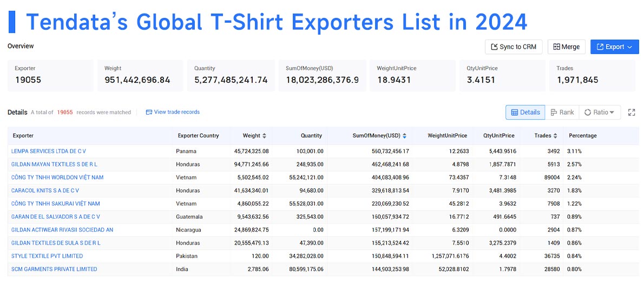Click the 3.11% percentage cell
644x281 pixels.
(x=575, y=151)
